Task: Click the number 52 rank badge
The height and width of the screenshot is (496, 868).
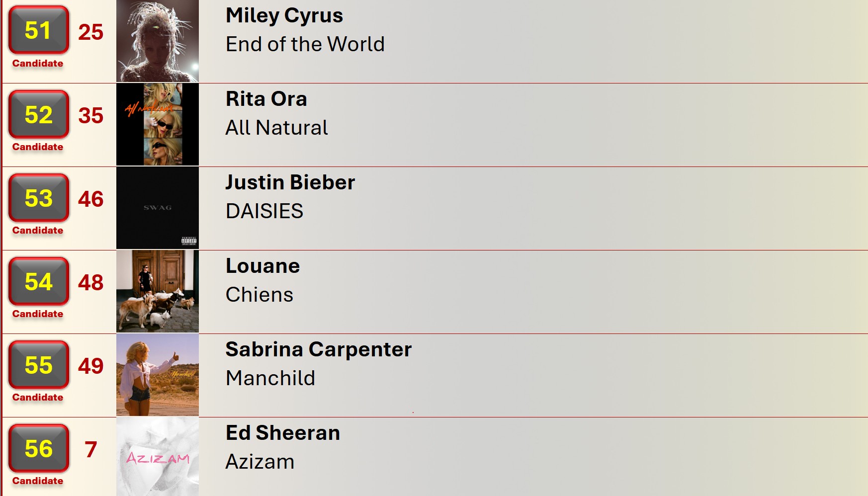Action: click(x=38, y=114)
